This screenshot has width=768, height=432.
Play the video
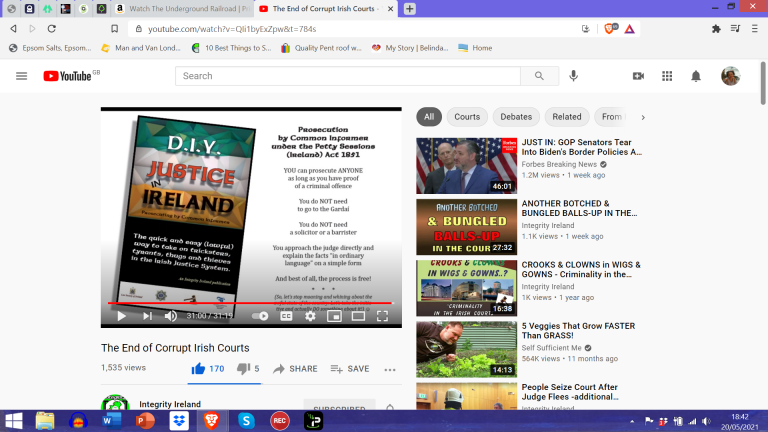[121, 316]
